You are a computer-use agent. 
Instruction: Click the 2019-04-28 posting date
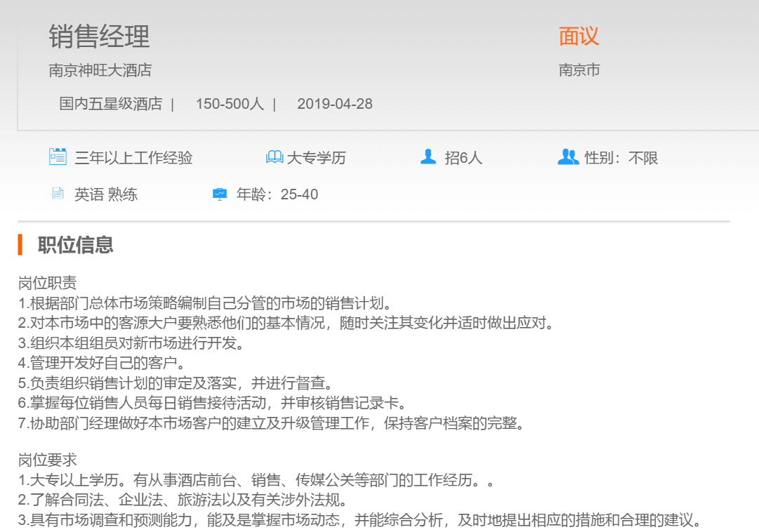334,104
